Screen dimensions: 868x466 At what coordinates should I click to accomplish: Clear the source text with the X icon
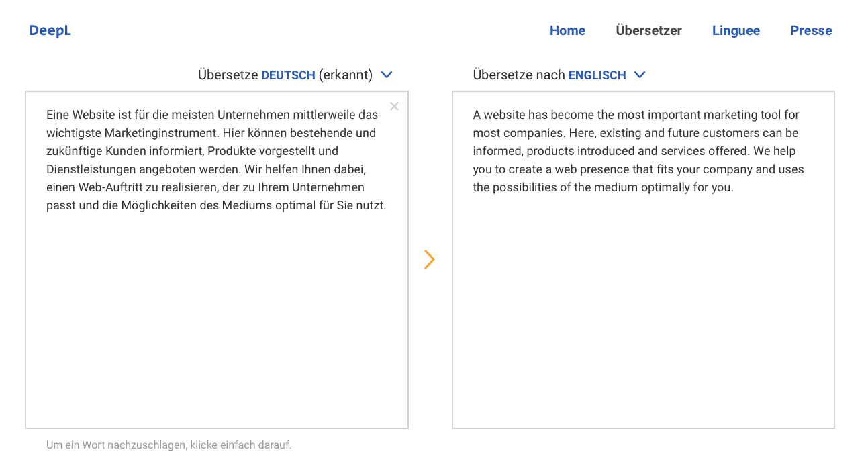[394, 106]
